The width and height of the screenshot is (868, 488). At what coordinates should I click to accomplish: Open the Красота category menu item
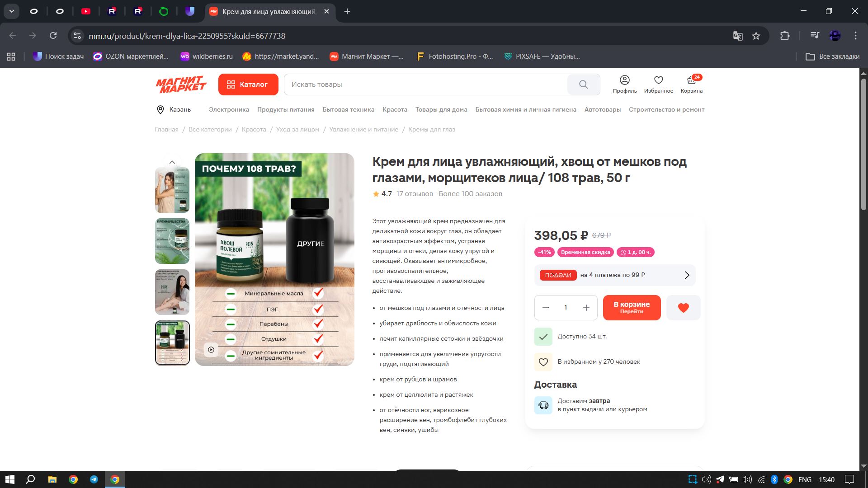coord(394,110)
